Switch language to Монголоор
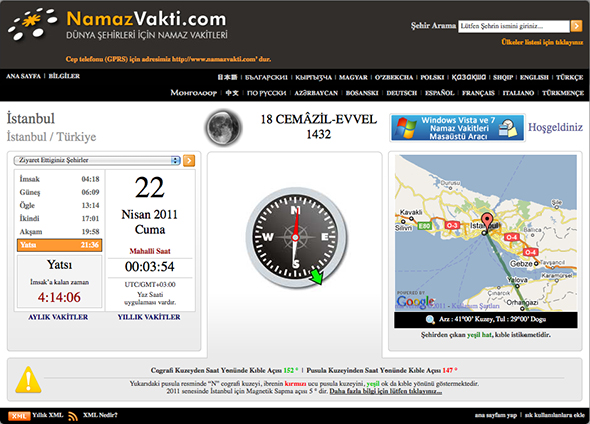 click(193, 93)
